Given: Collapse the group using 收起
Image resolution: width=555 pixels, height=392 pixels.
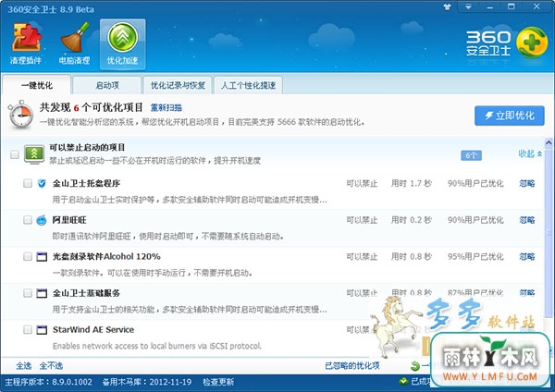Looking at the screenshot, I should click(x=530, y=153).
